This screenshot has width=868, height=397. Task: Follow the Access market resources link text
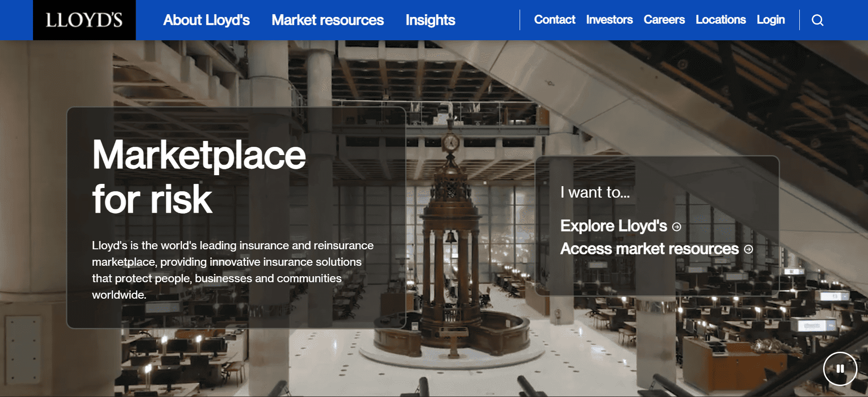(649, 249)
